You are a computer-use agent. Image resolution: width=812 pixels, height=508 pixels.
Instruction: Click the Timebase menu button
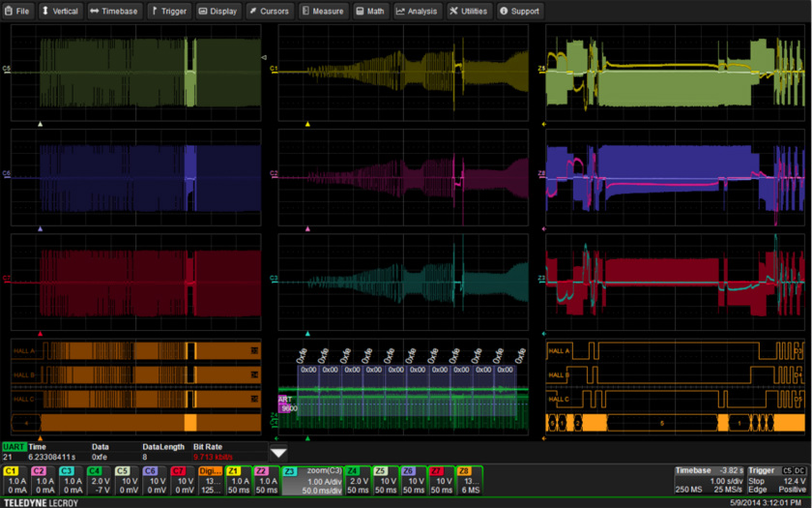click(116, 12)
